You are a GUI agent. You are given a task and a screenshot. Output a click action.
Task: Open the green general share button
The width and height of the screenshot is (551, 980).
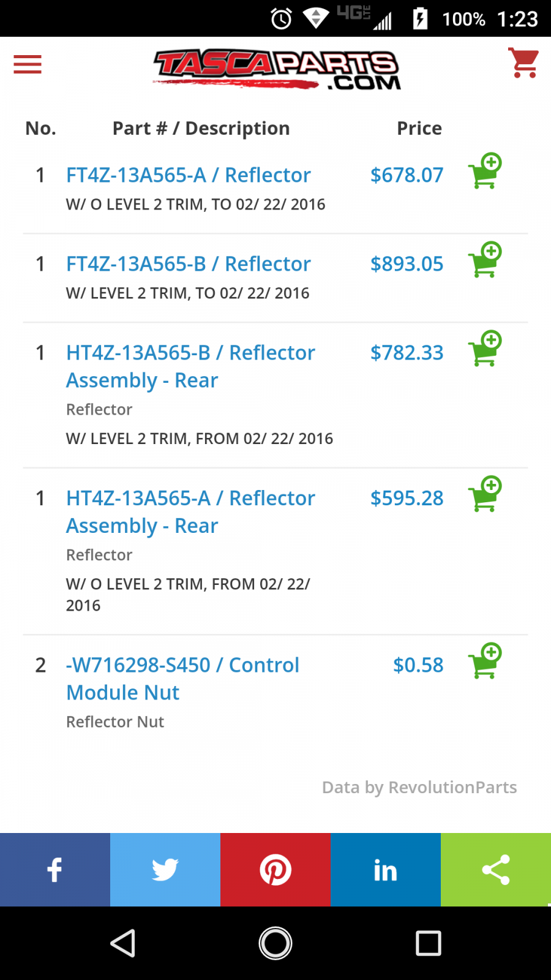click(496, 870)
